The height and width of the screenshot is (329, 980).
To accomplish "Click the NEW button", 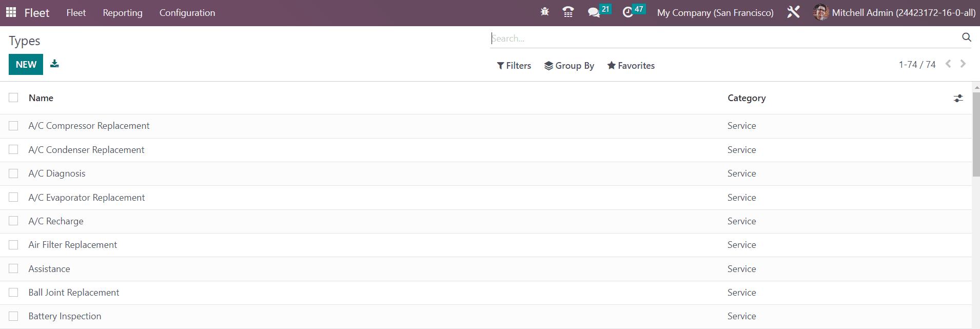I will 26,64.
